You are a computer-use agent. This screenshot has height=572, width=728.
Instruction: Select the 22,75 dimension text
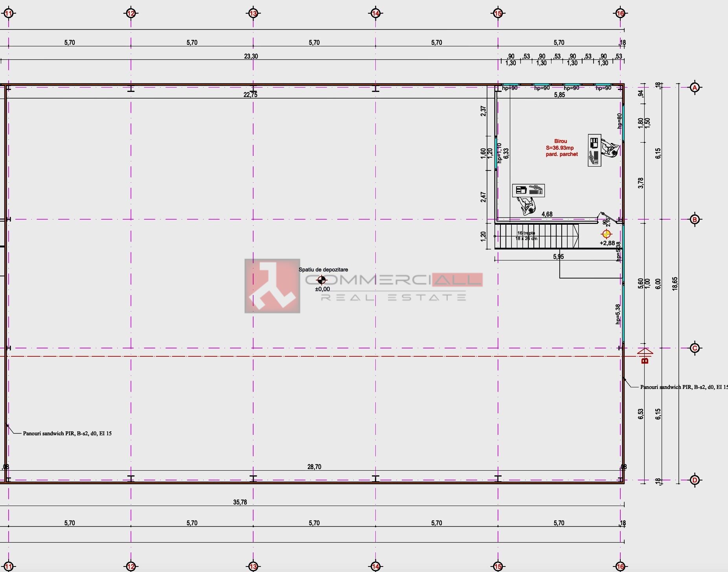250,95
